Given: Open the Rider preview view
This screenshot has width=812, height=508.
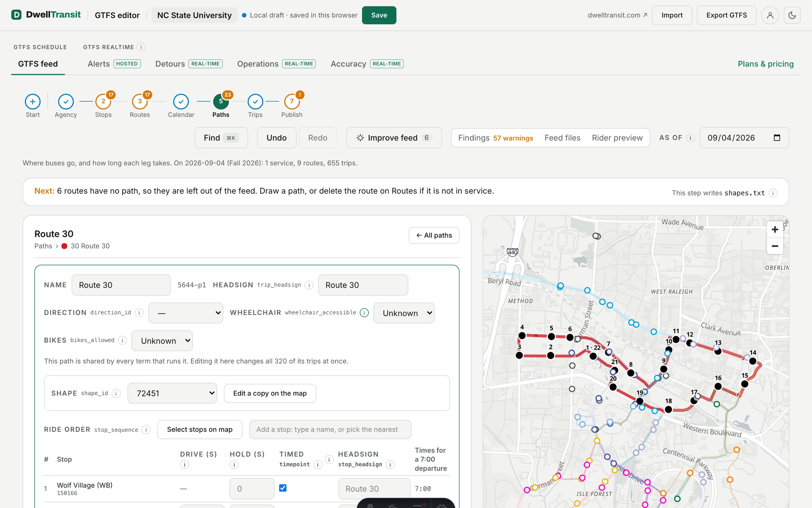Looking at the screenshot, I should (617, 138).
